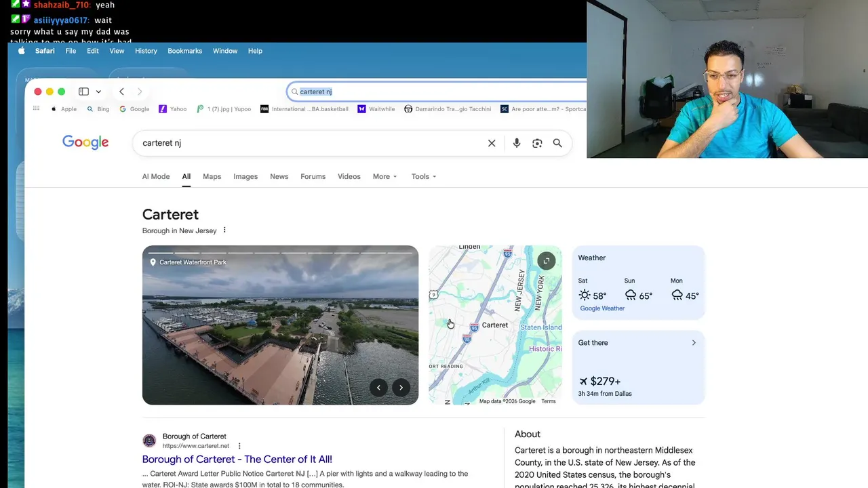
Task: Open the Get there chevron arrow
Action: click(x=694, y=343)
